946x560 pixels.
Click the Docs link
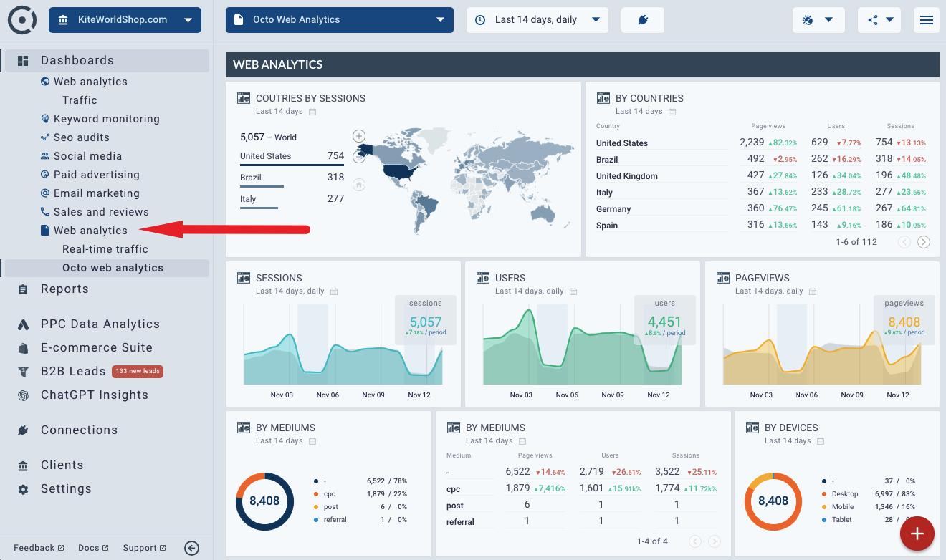(93, 548)
